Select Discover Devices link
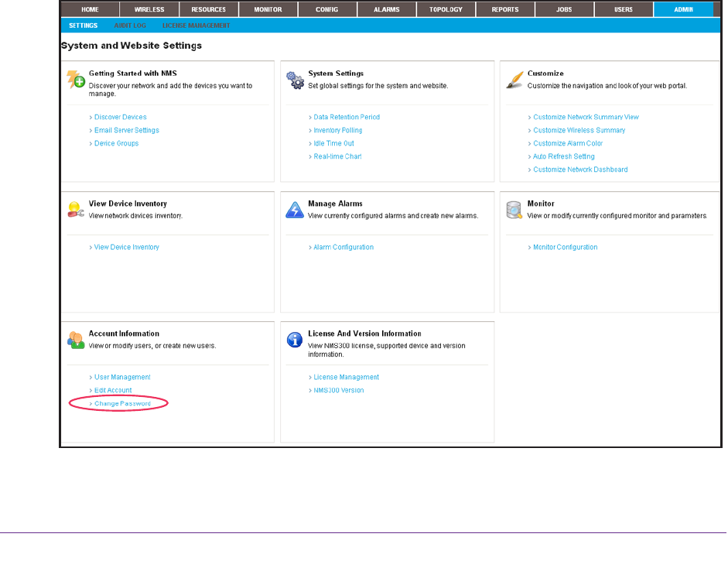The image size is (728, 585). (x=121, y=117)
